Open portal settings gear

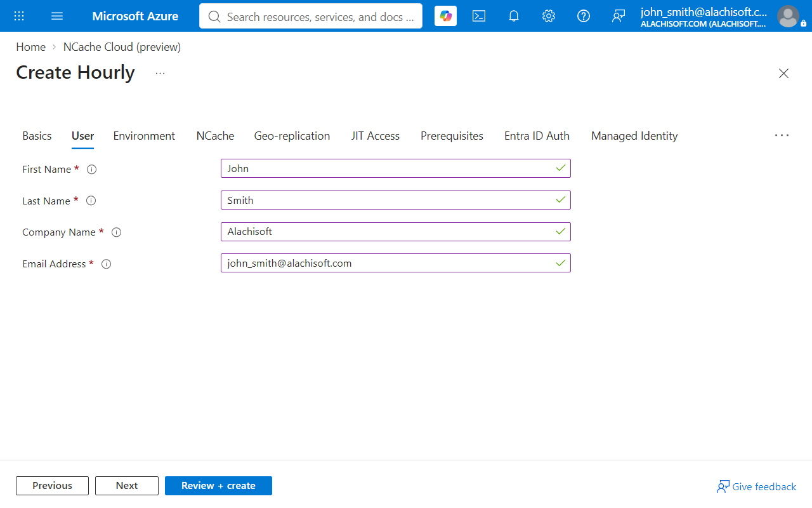549,16
